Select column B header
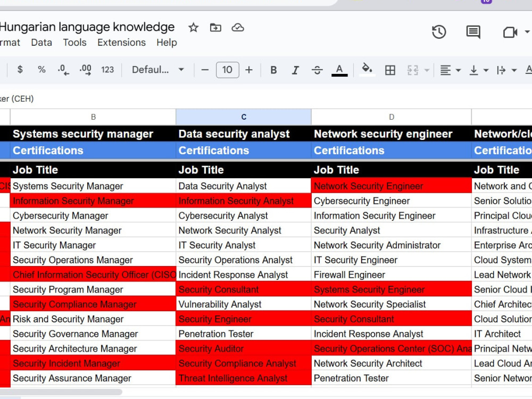Screen dimensions: 532x399 93,117
